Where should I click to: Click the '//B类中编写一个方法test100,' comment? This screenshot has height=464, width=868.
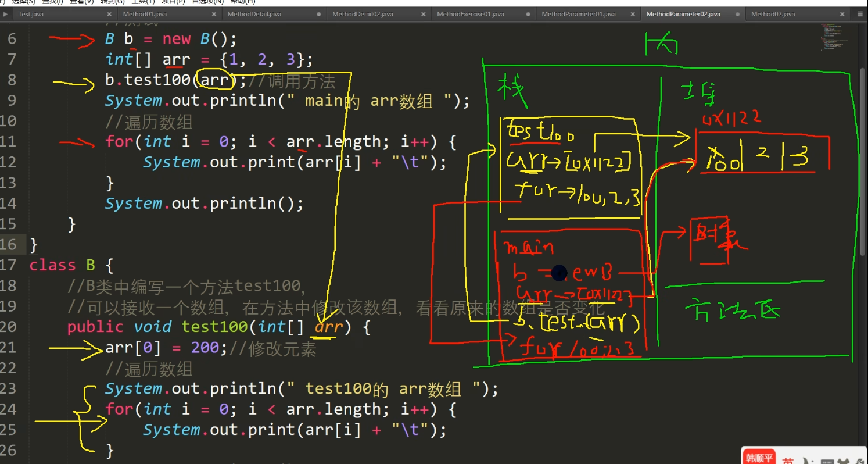186,286
